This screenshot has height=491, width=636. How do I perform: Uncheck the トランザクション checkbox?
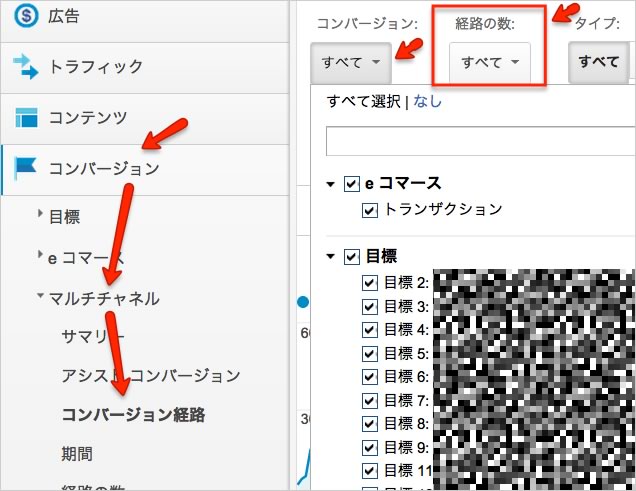[x=369, y=209]
